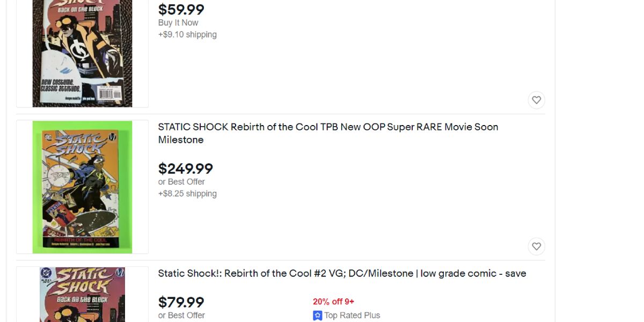Click the +$9.10 shipping text
This screenshot has width=644, height=322.
coord(187,34)
